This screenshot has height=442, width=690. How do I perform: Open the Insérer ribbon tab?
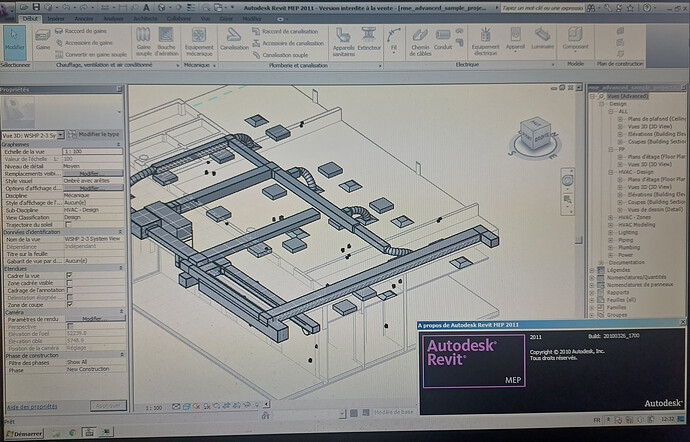point(56,19)
